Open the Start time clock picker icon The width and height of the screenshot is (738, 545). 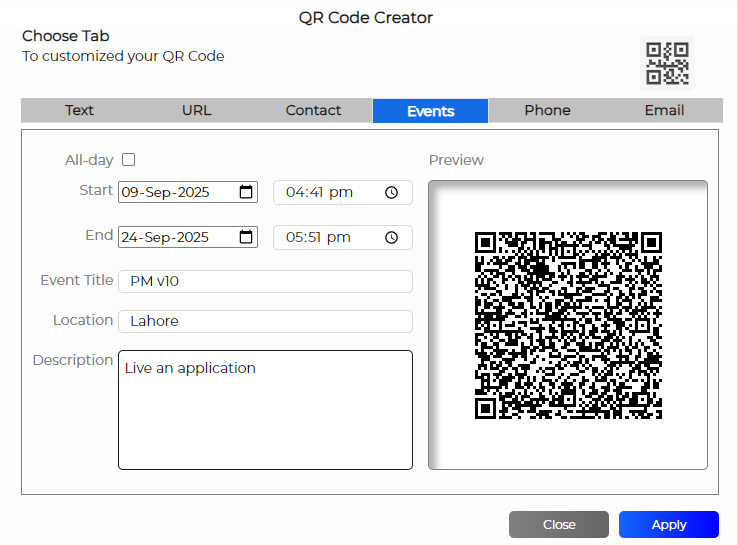pos(391,192)
